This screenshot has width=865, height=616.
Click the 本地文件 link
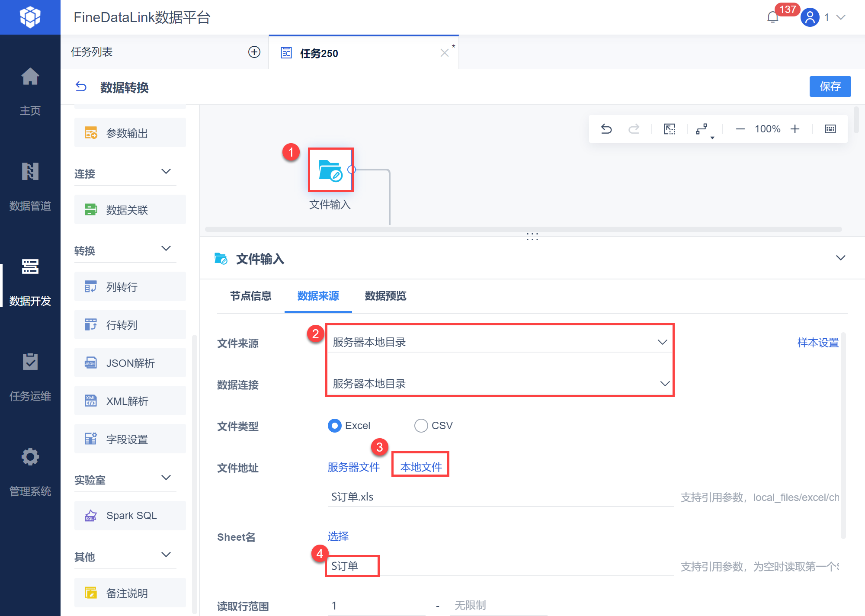pos(421,467)
